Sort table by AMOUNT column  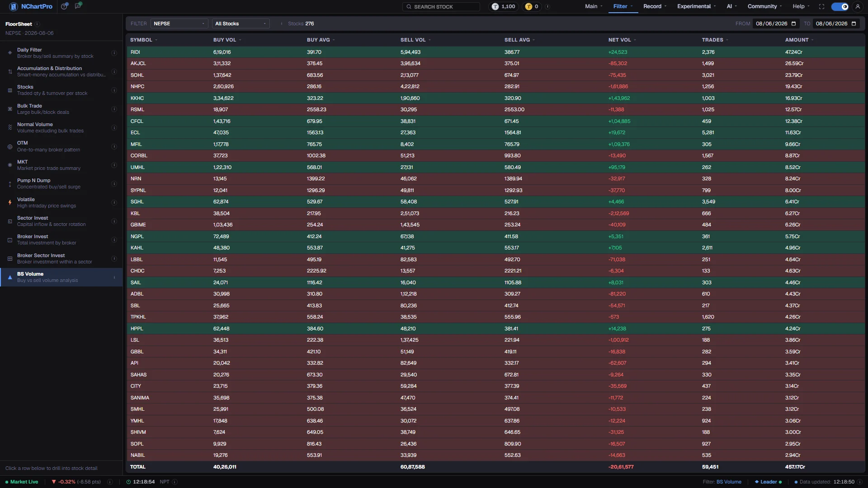799,40
